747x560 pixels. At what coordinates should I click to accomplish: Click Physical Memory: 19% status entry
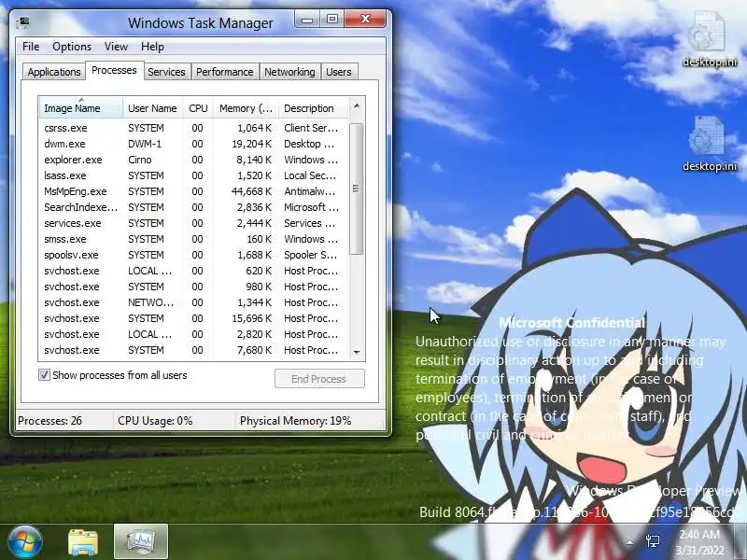click(295, 421)
